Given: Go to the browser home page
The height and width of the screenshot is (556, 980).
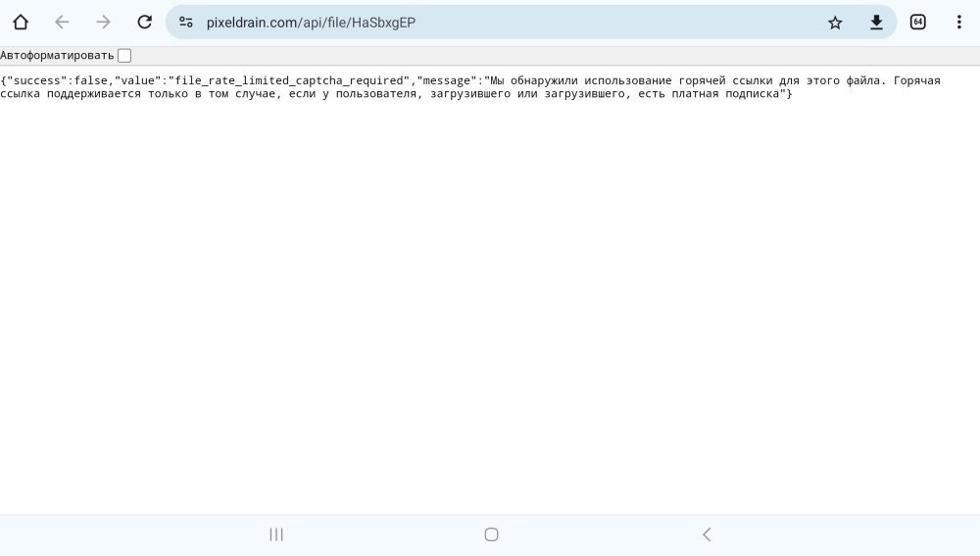Looking at the screenshot, I should (x=21, y=23).
